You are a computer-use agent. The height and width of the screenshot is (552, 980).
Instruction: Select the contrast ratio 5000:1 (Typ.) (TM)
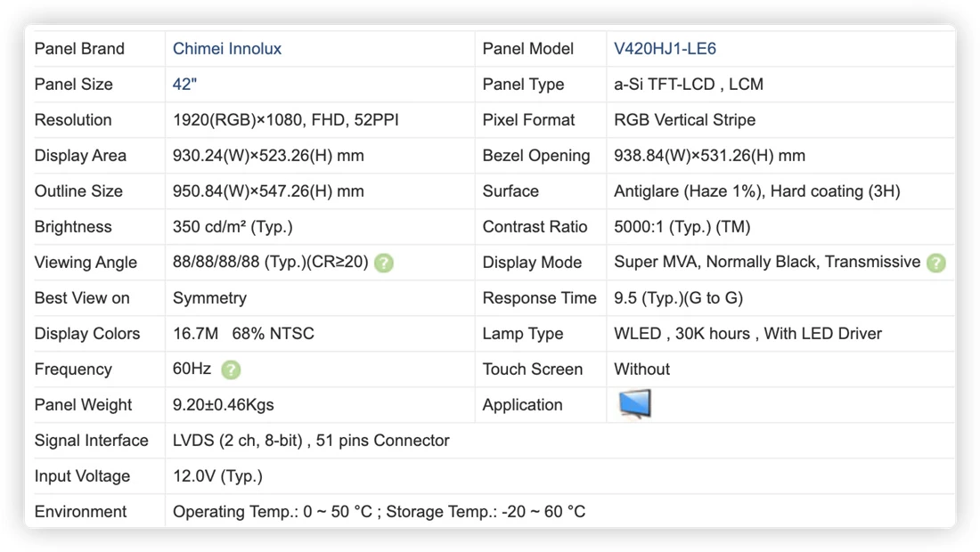682,227
